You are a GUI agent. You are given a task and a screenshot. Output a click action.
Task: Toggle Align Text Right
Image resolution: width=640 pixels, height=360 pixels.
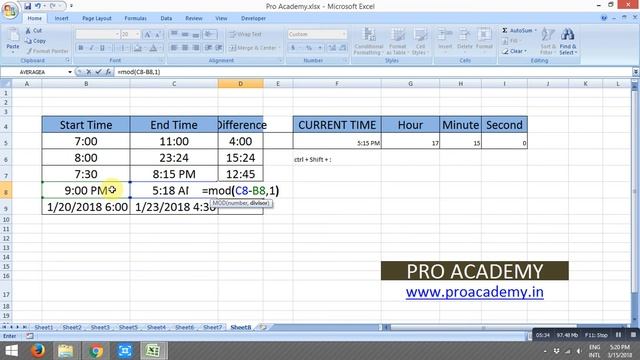pyautogui.click(x=196, y=48)
